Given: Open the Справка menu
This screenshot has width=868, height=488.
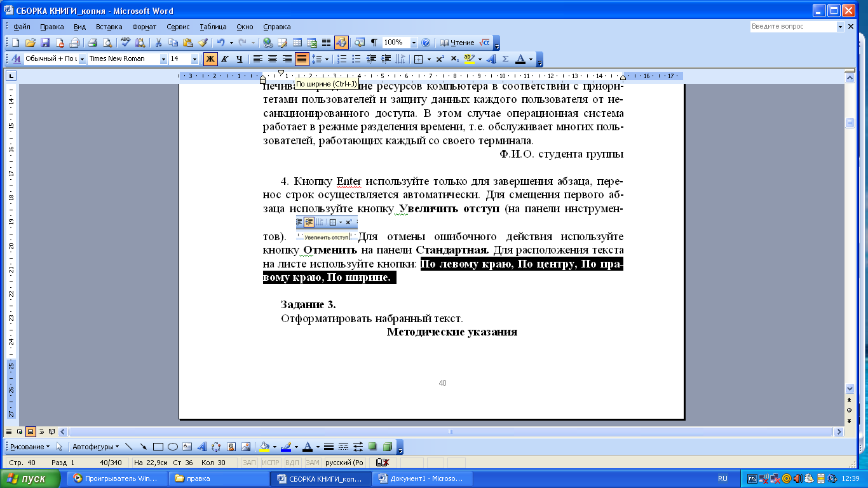Looking at the screenshot, I should tap(276, 27).
